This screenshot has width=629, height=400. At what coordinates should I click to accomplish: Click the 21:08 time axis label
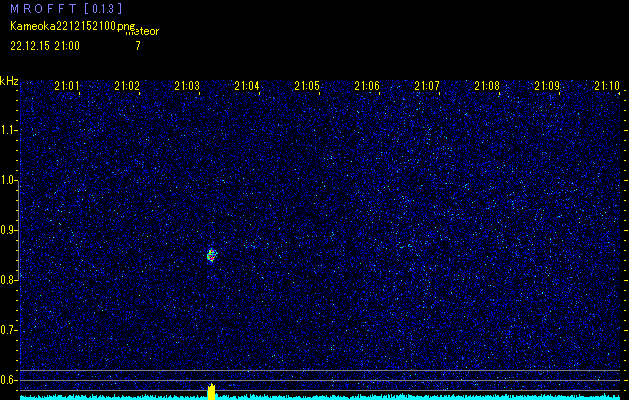tap(487, 86)
